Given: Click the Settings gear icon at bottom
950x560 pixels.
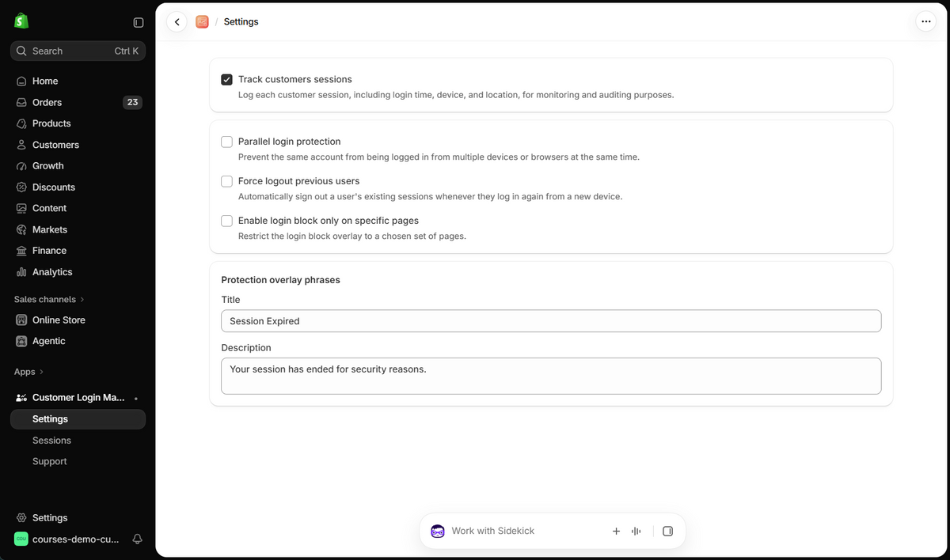Looking at the screenshot, I should click(22, 518).
